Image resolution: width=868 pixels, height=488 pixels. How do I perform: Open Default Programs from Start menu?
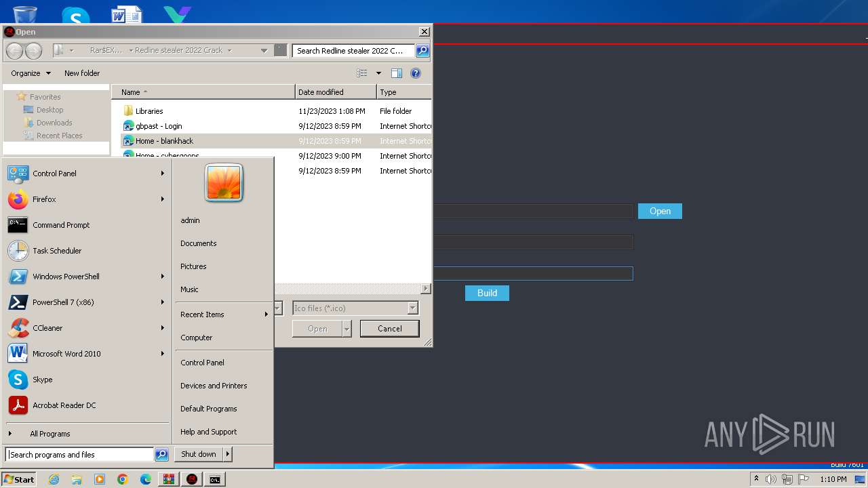tap(208, 409)
